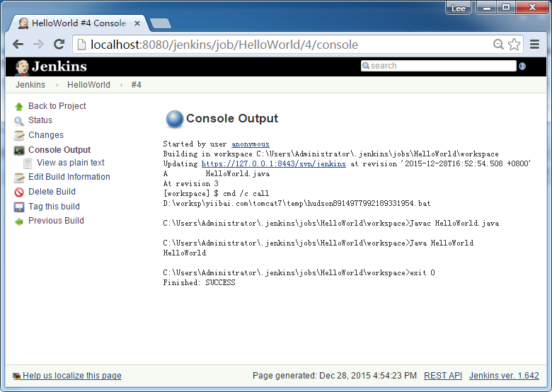
Task: Click the blue search help icon
Action: click(522, 66)
